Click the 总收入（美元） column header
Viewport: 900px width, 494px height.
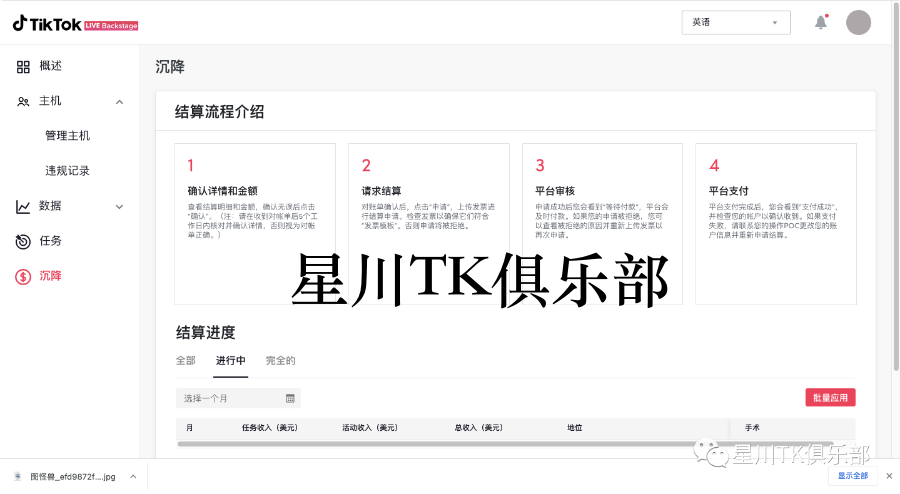coord(479,428)
